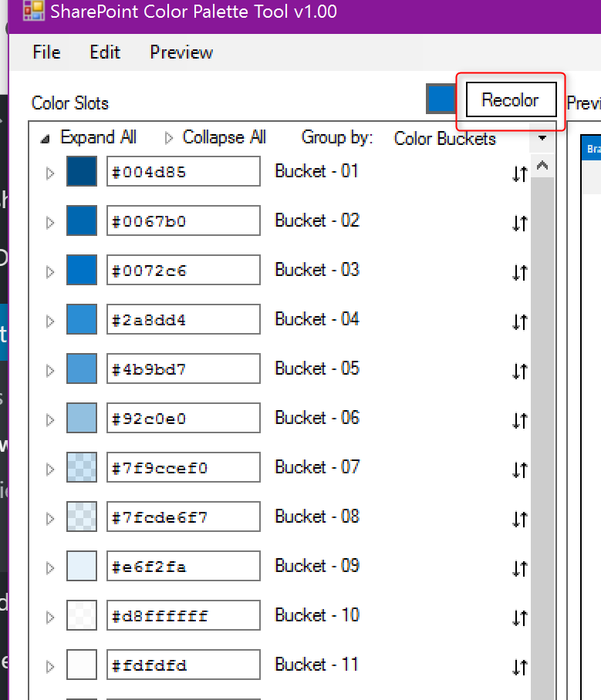Image resolution: width=601 pixels, height=700 pixels.
Task: Expand the Bucket - 01 row
Action: point(50,173)
